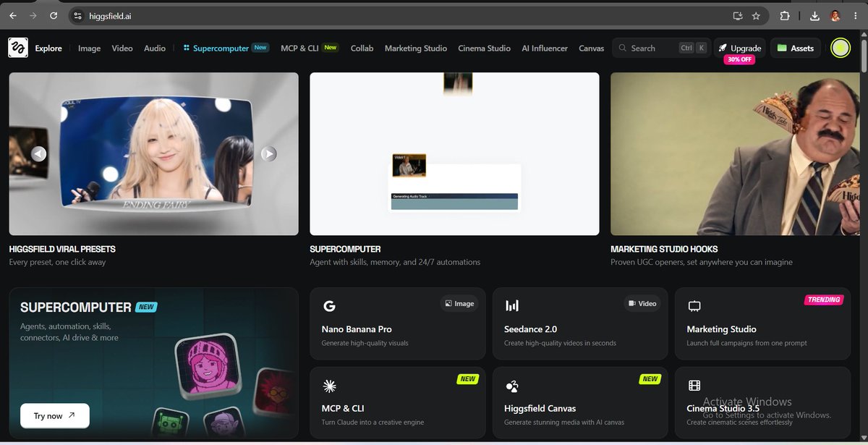
Task: Click the Nano Banana Pro Google icon
Action: pos(329,306)
